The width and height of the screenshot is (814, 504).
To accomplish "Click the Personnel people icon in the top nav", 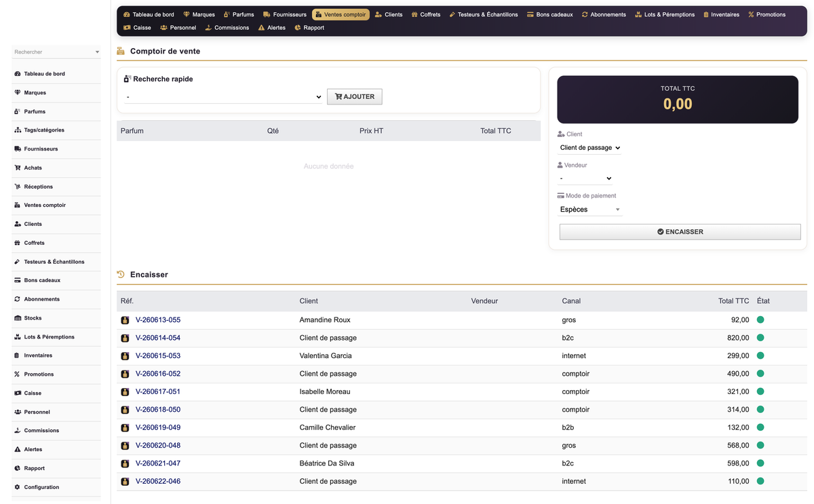I will 164,28.
